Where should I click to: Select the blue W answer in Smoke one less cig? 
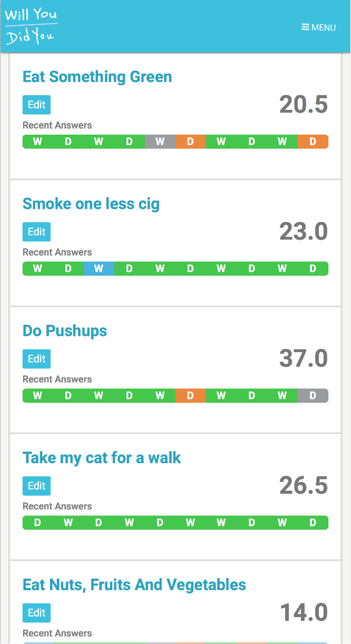[x=99, y=269]
